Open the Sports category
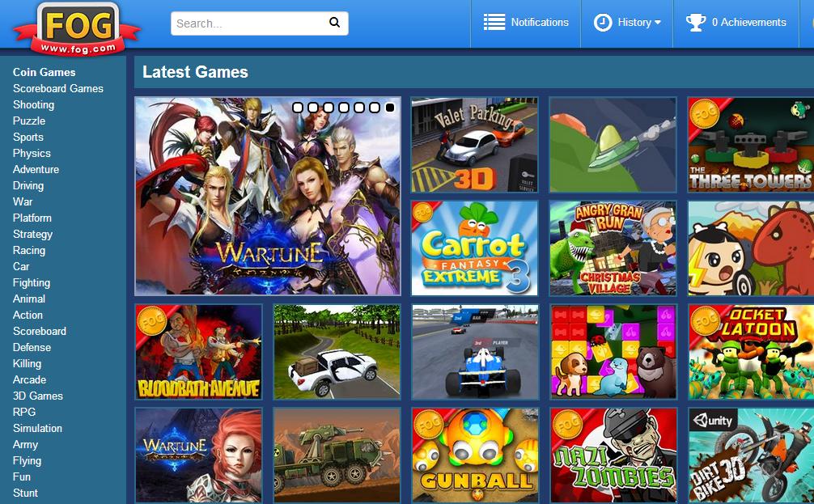Screen dimensions: 814x504 click(x=28, y=137)
